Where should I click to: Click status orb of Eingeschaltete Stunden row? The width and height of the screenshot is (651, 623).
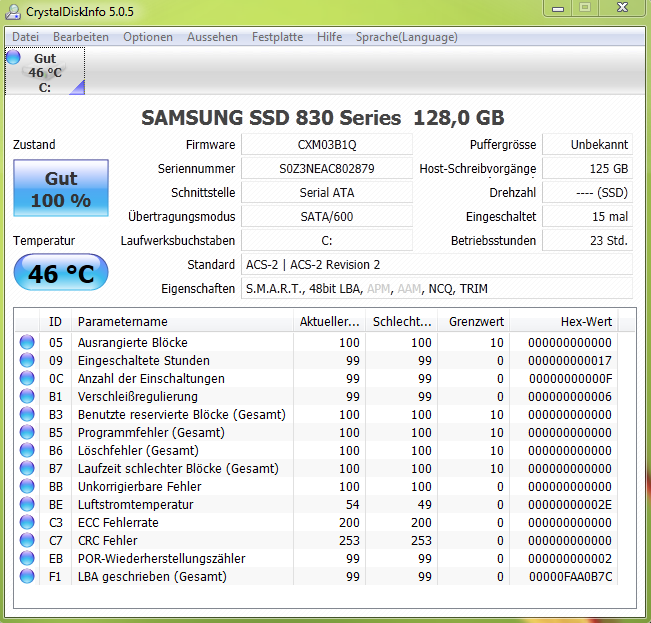tap(27, 360)
